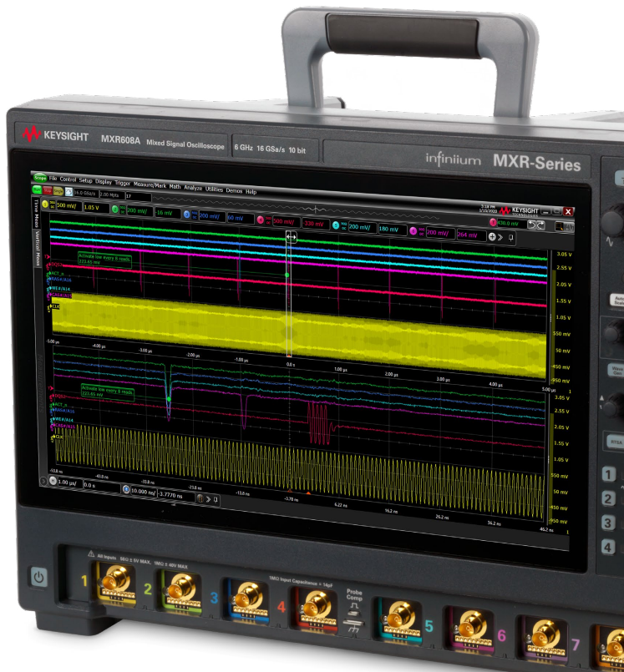Click channel 5 offset 180 mV field
The image size is (624, 672).
pos(392,230)
